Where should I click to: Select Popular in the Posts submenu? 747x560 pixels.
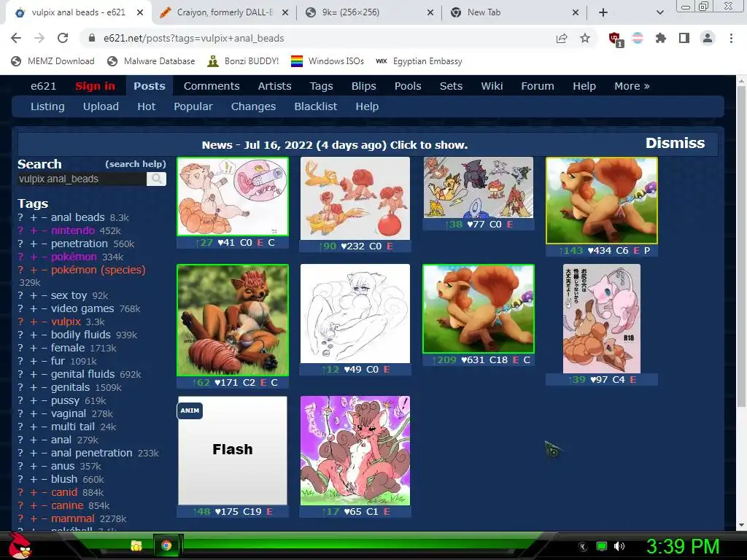pyautogui.click(x=193, y=106)
